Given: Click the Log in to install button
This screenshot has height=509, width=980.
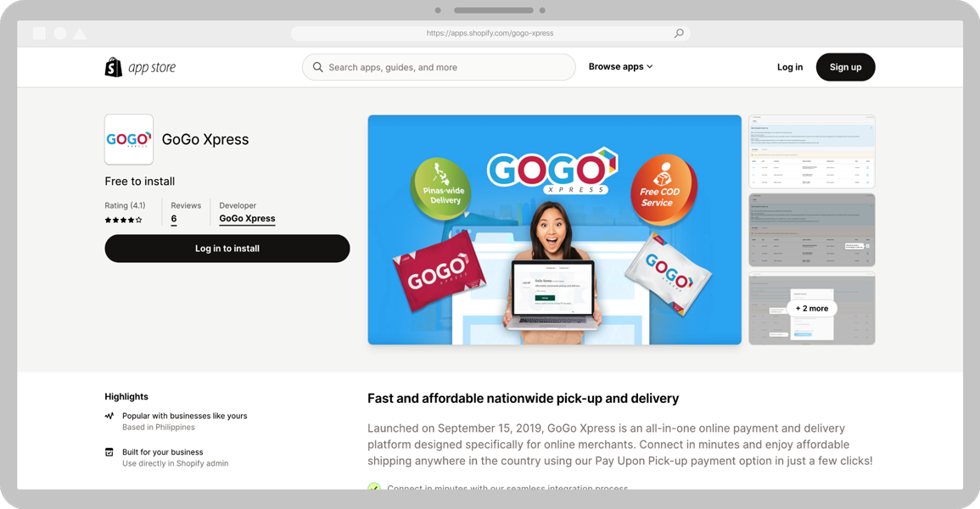Looking at the screenshot, I should (x=227, y=249).
